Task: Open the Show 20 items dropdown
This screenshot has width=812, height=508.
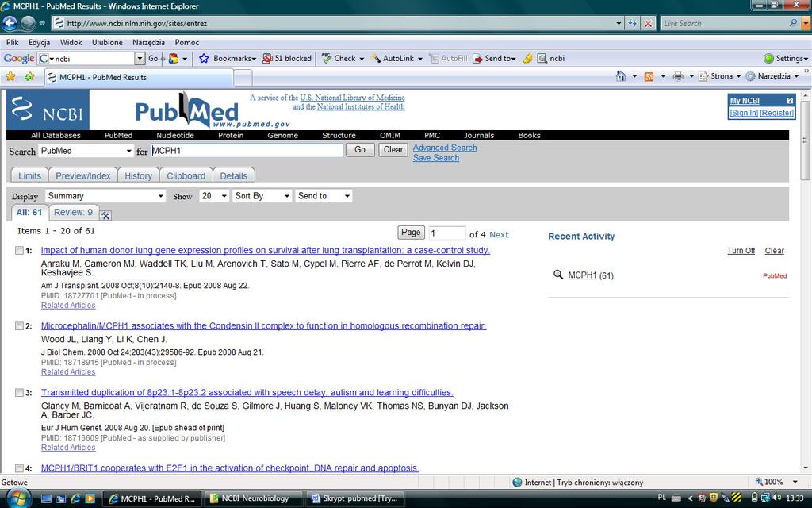Action: 214,196
